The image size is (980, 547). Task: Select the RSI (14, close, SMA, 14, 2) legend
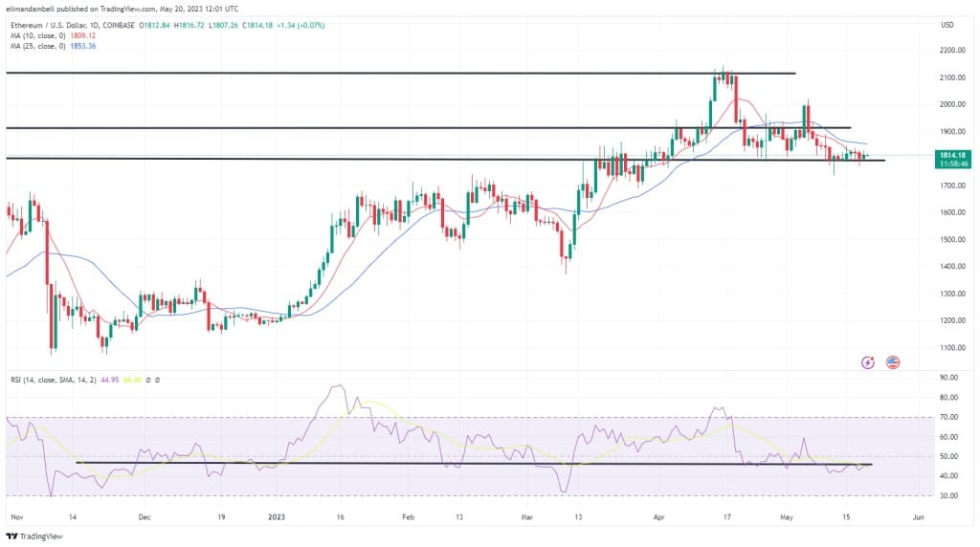(54, 380)
